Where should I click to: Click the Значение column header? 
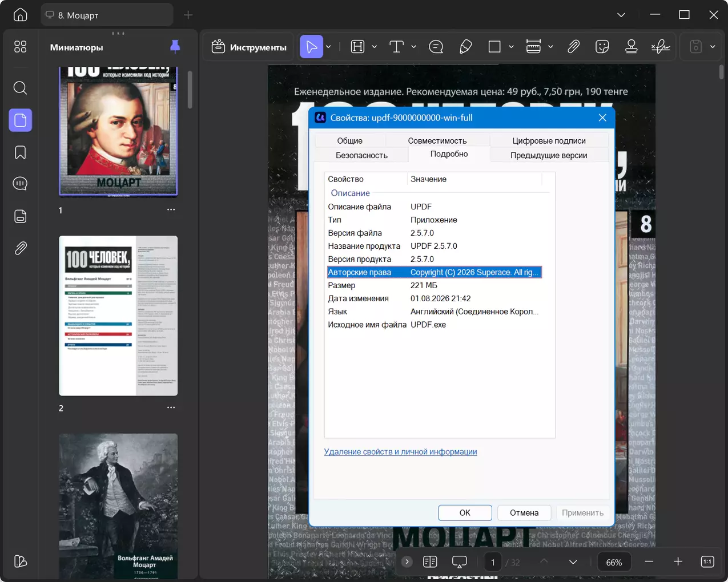(474, 179)
